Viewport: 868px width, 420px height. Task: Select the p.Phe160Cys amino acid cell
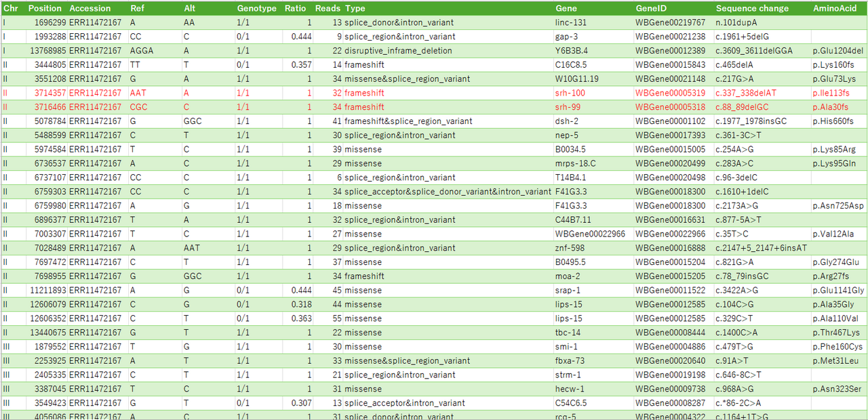click(838, 347)
